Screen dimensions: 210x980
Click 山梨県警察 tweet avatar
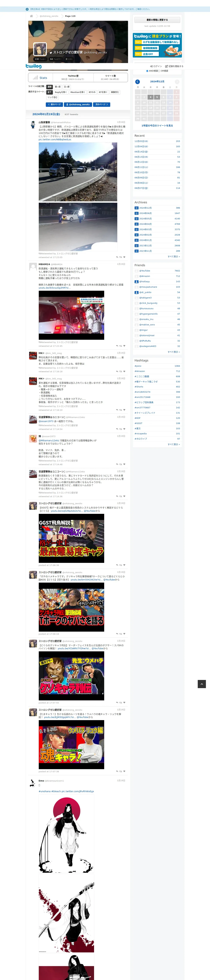(x=33, y=125)
